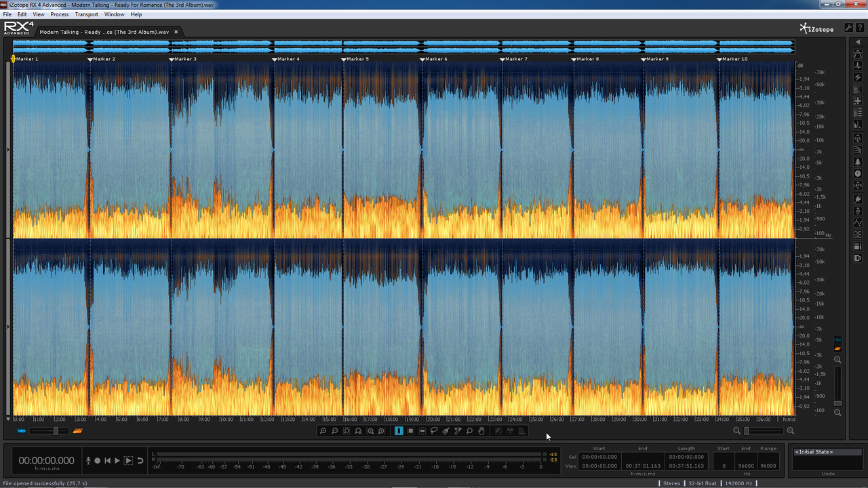
Task: Open the Dither module
Action: 858,258
